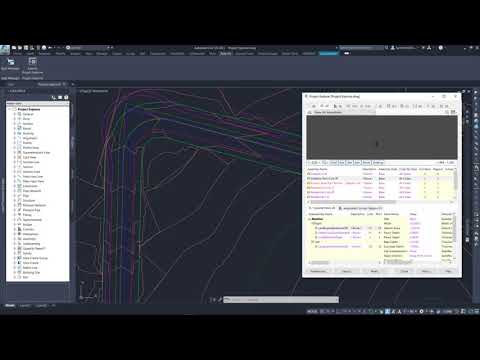
Task: Expand the Building Site tree node
Action: click(15, 272)
